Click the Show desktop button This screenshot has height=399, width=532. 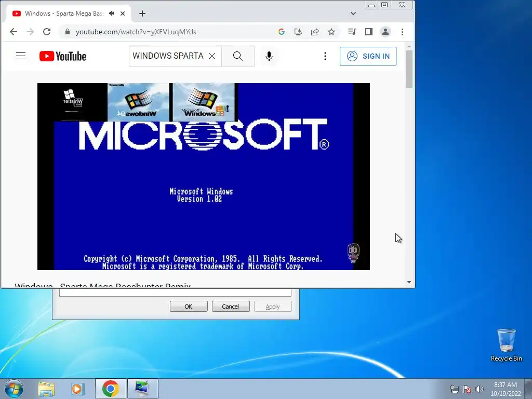point(528,389)
